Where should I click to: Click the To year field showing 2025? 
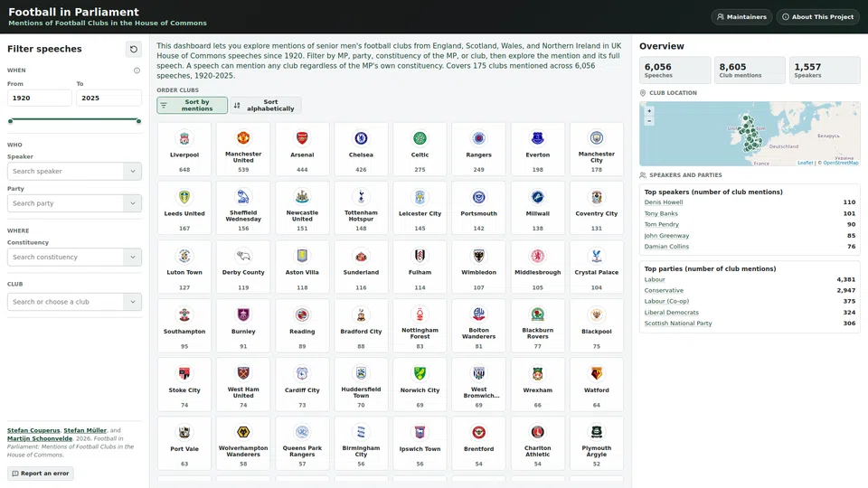pos(108,98)
